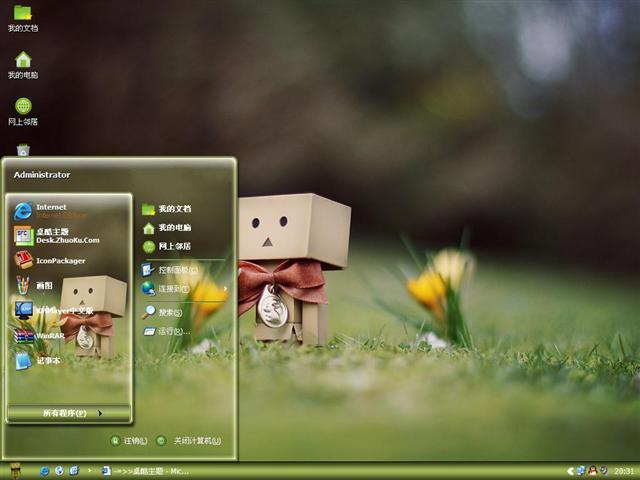Click the rightmost system tray icon beside the clock
640x480 pixels.
click(604, 471)
